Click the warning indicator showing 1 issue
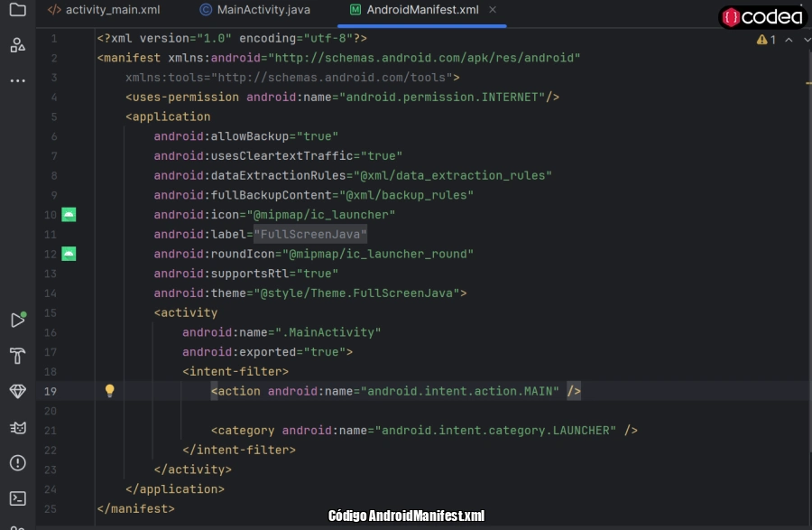This screenshot has width=812, height=530. click(x=766, y=41)
